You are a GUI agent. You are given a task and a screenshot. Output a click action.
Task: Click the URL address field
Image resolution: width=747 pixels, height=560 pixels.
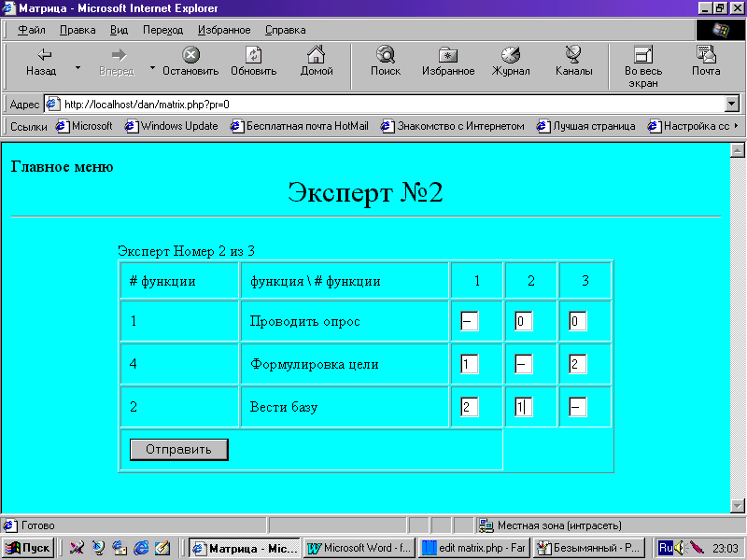pos(393,104)
